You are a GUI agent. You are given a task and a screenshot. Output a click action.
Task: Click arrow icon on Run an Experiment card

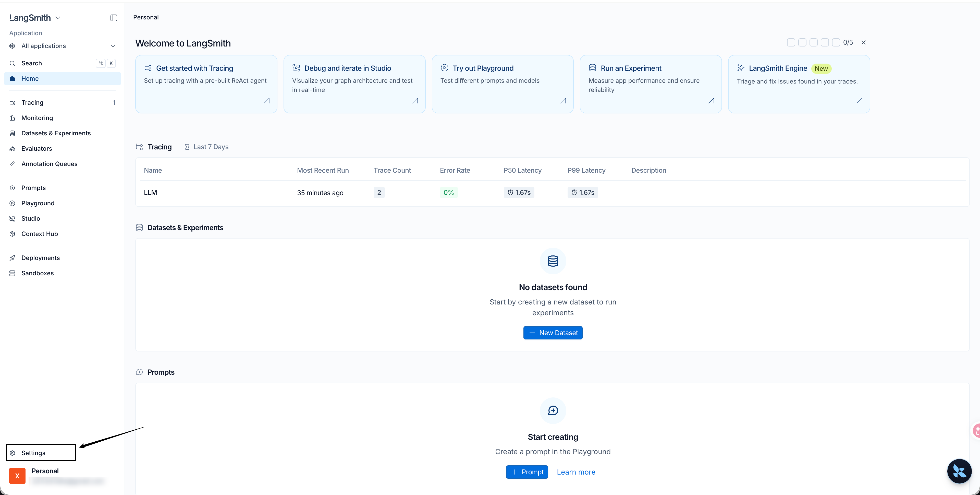tap(711, 101)
